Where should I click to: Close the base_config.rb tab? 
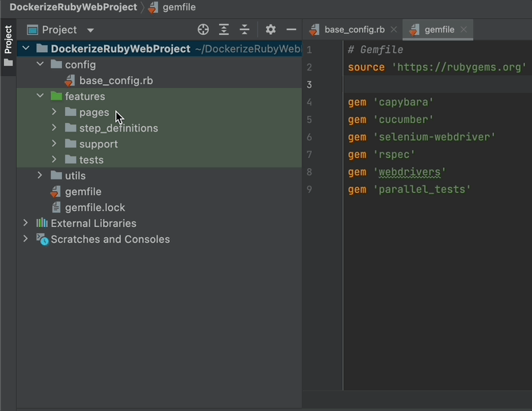point(394,30)
